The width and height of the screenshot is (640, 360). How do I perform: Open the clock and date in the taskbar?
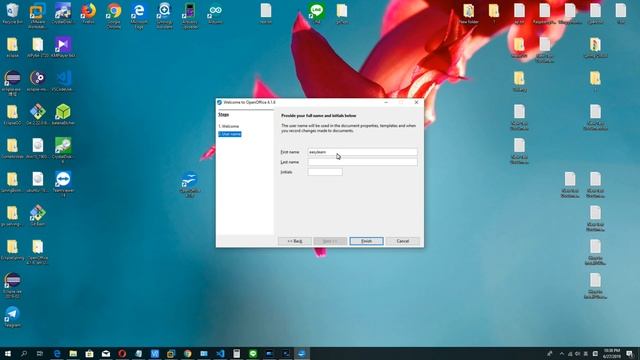tap(611, 353)
